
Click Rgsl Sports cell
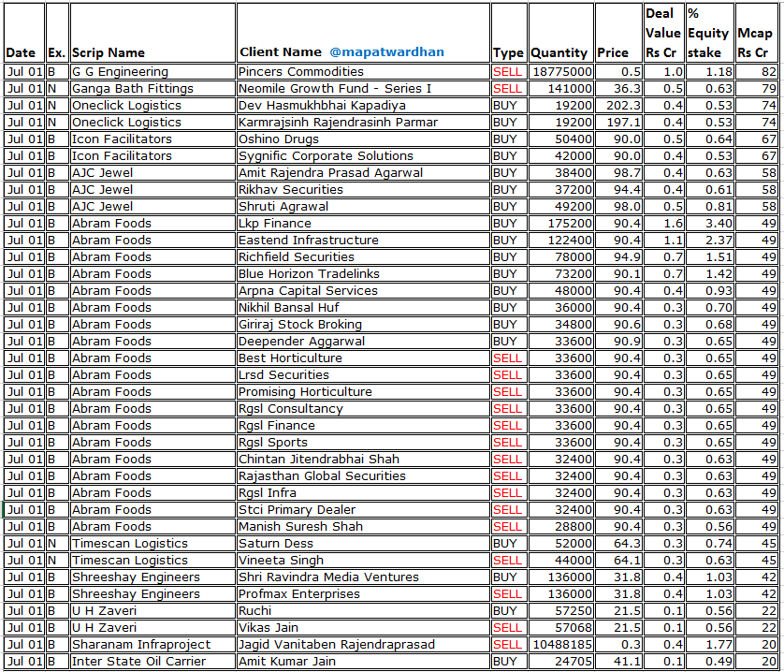364,443
